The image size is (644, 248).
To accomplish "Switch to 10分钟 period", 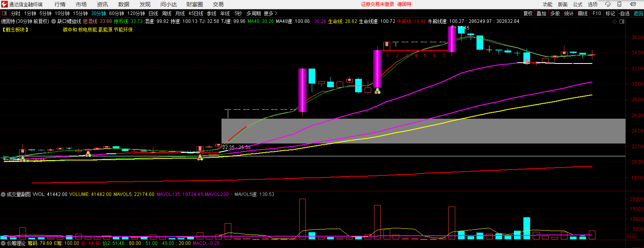I will pyautogui.click(x=62, y=13).
